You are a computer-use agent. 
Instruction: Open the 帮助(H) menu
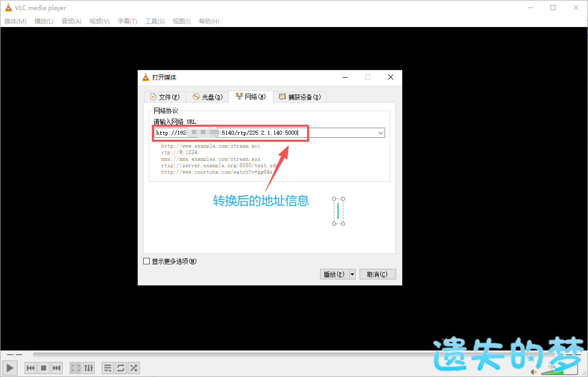click(x=209, y=22)
